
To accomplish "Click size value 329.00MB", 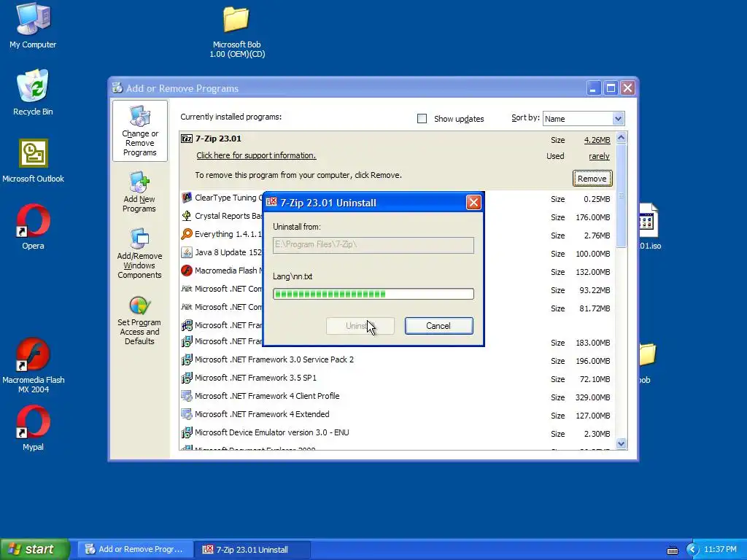I will tap(592, 397).
